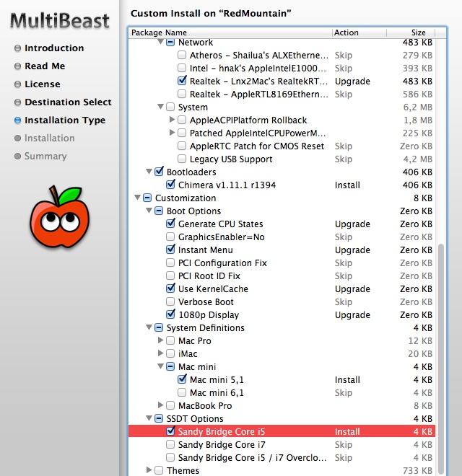Collapse SSDT Options disclosure triangle
The height and width of the screenshot is (476, 462).
tap(149, 418)
